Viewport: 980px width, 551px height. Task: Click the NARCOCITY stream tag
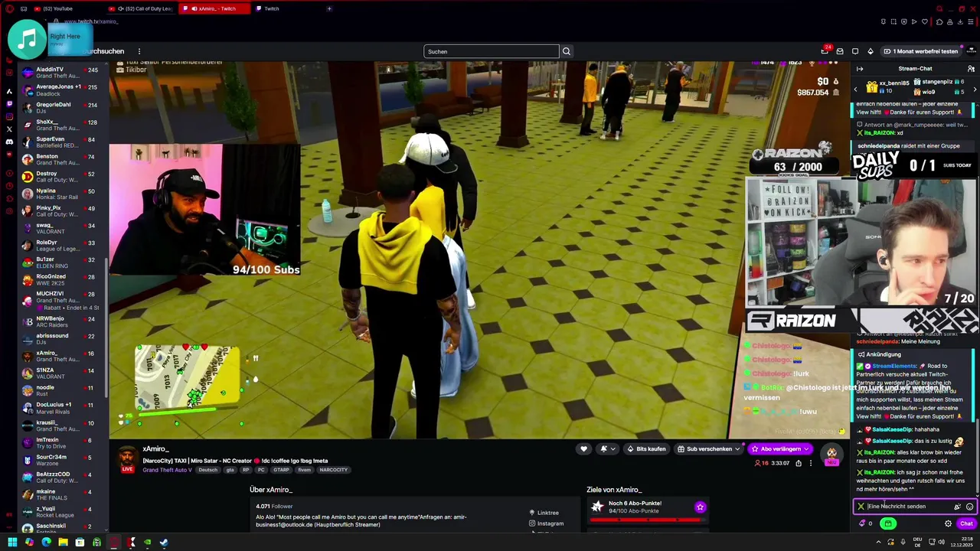(334, 470)
